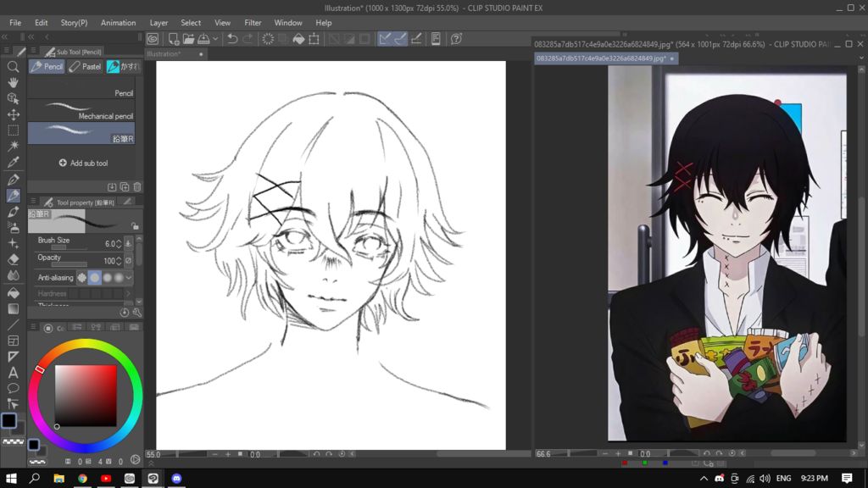Create new canvas from command bar

click(x=173, y=39)
